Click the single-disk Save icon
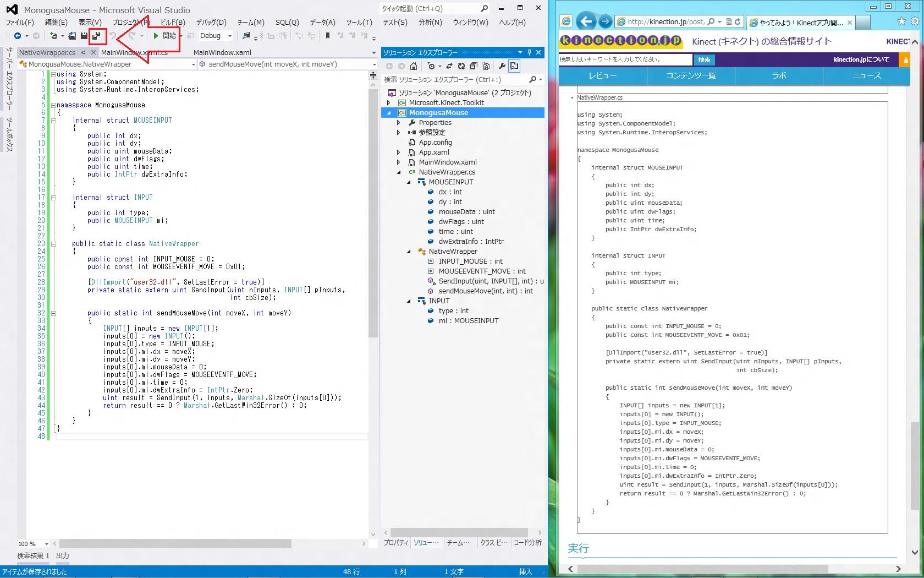The width and height of the screenshot is (924, 578). 84,36
